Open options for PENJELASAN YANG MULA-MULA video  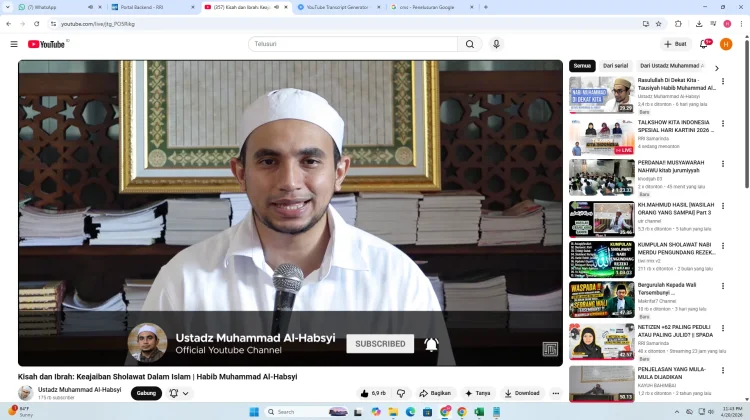coord(723,370)
